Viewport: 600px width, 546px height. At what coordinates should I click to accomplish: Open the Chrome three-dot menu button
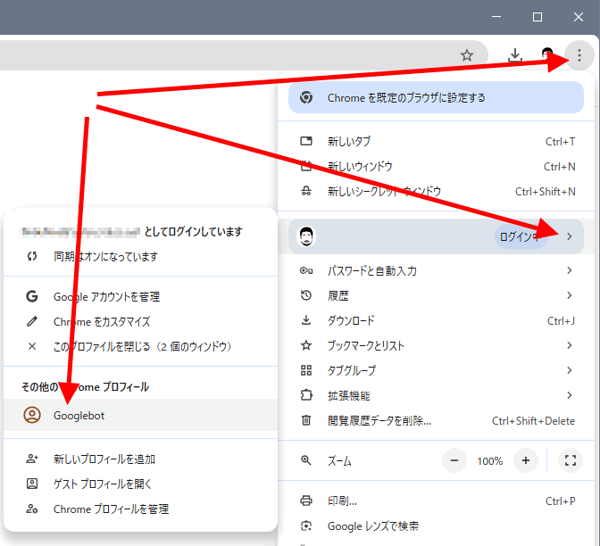click(x=579, y=55)
